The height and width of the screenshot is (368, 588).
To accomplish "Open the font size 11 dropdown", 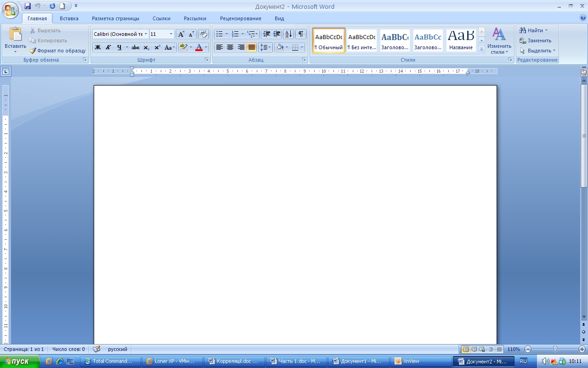I will pyautogui.click(x=171, y=34).
